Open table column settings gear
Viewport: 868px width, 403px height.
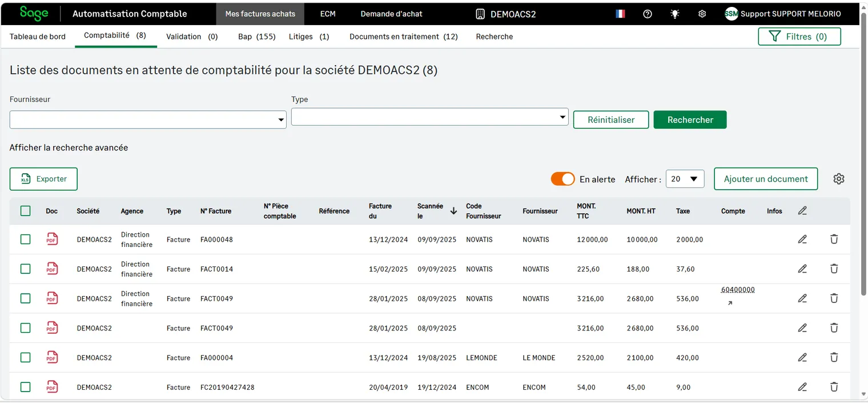point(838,179)
